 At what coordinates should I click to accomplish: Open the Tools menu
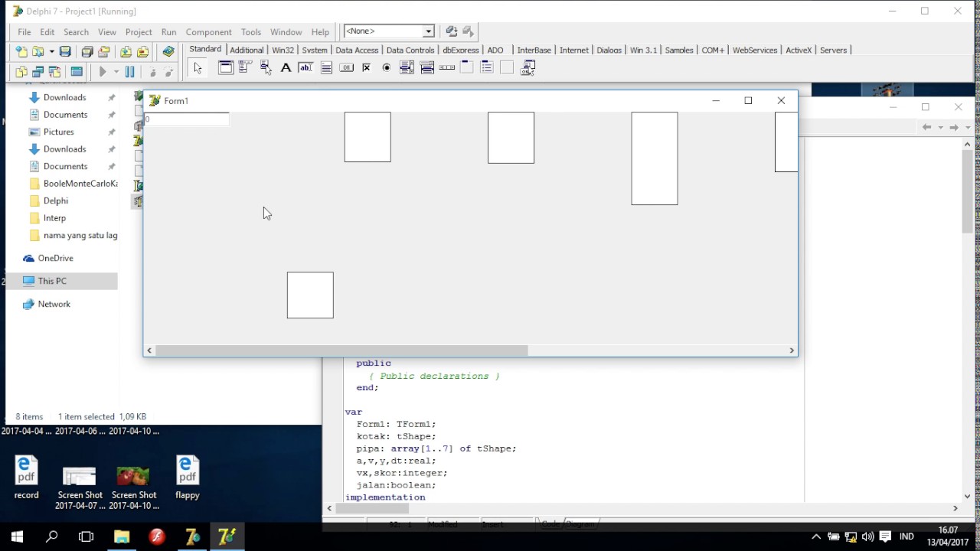pyautogui.click(x=251, y=32)
